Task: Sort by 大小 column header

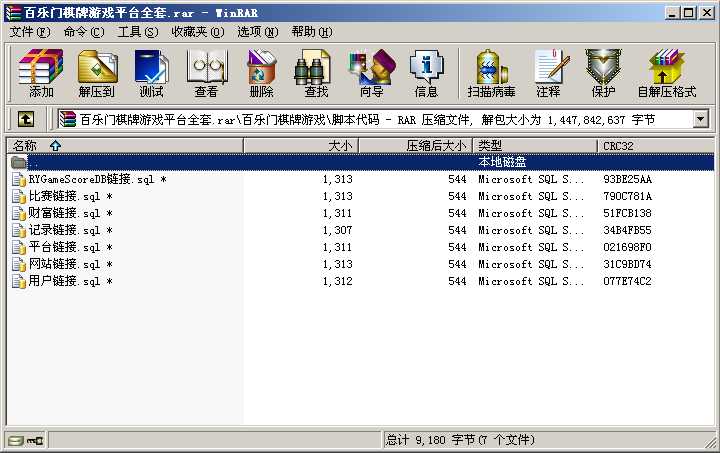Action: pyautogui.click(x=301, y=146)
